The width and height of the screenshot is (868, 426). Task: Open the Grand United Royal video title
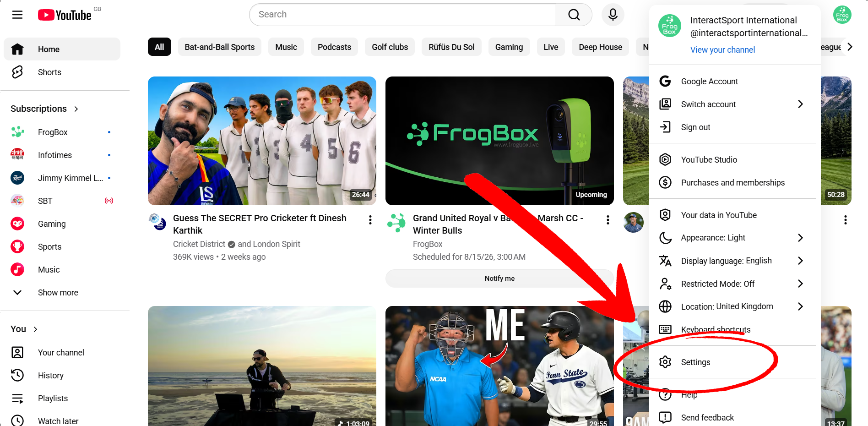point(498,224)
